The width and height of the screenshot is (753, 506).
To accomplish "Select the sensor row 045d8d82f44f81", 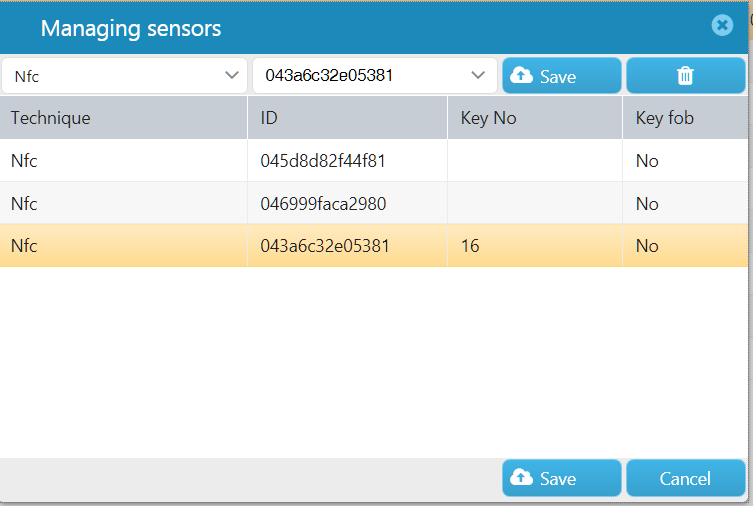I will click(374, 160).
